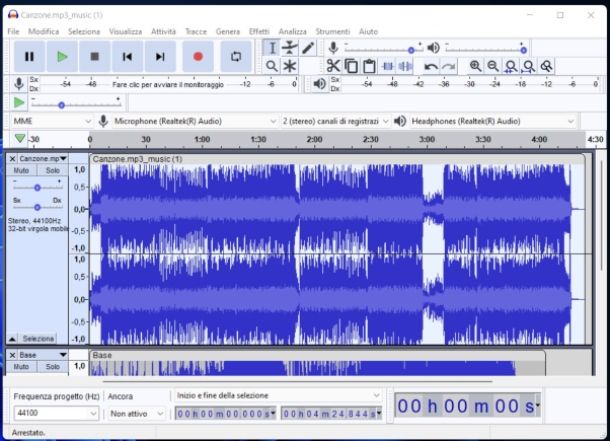Toggle the Loop playback button
The height and width of the screenshot is (441, 610).
coord(236,57)
